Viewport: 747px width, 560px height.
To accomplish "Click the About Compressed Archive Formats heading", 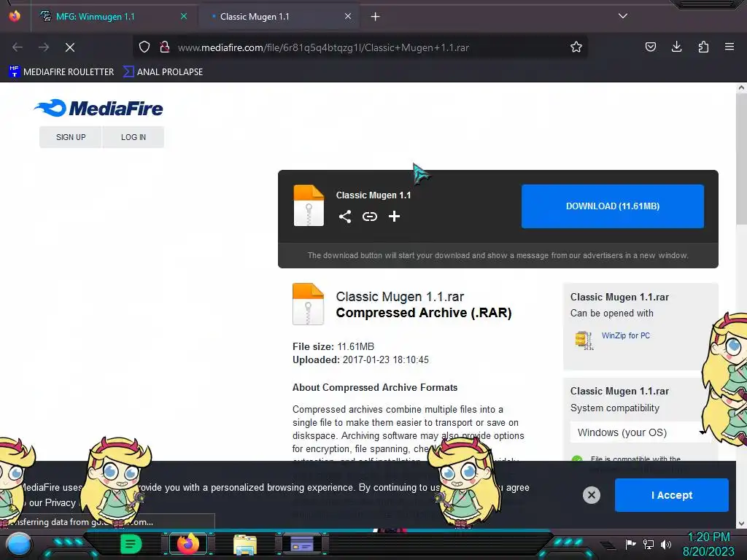I will (375, 388).
